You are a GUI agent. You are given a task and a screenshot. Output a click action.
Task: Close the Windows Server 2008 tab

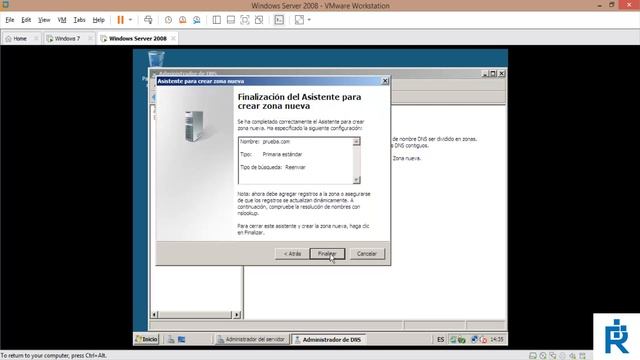[x=173, y=38]
